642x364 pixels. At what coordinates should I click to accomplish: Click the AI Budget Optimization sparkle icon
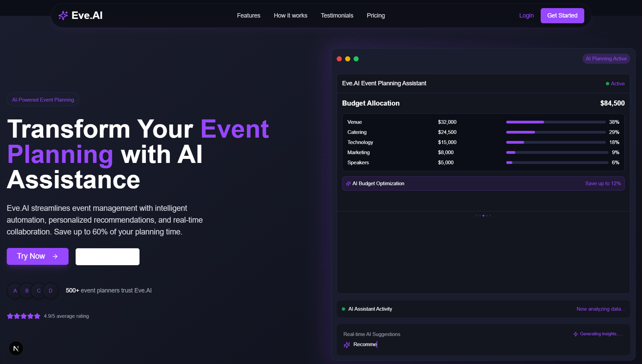348,184
